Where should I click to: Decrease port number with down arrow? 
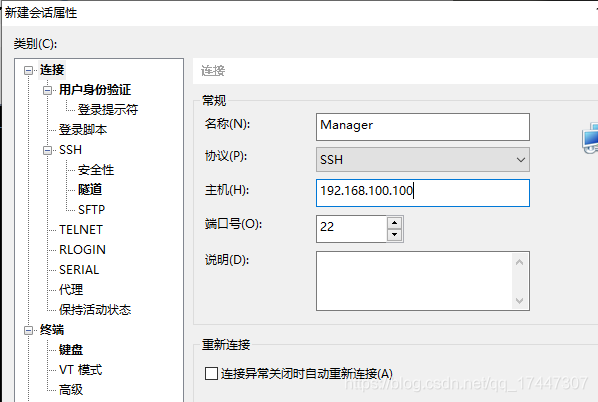(394, 235)
